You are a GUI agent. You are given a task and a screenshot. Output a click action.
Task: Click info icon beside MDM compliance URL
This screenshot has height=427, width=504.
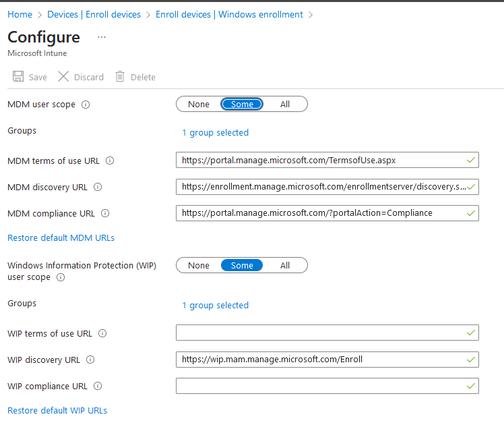tap(105, 213)
